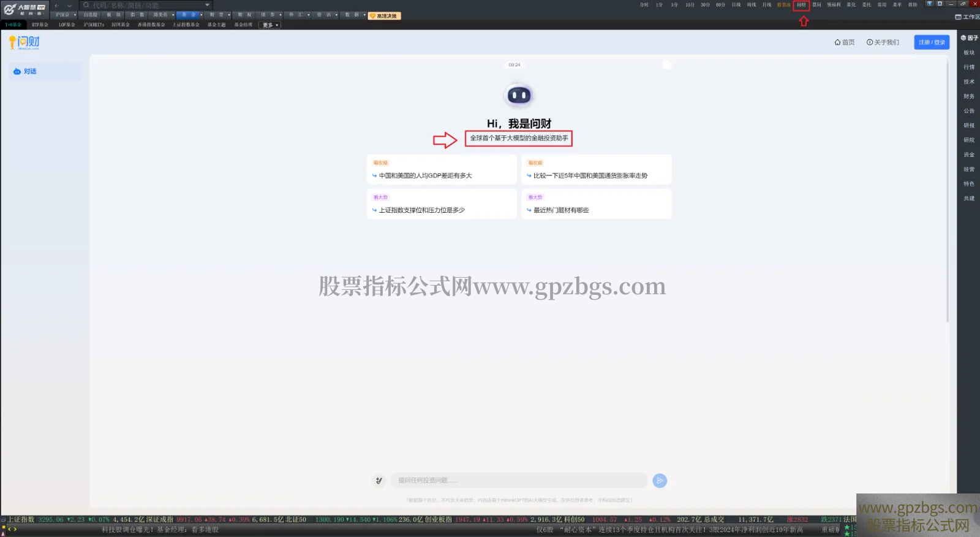Select the 月线 chart period
This screenshot has width=980, height=537.
[x=767, y=5]
